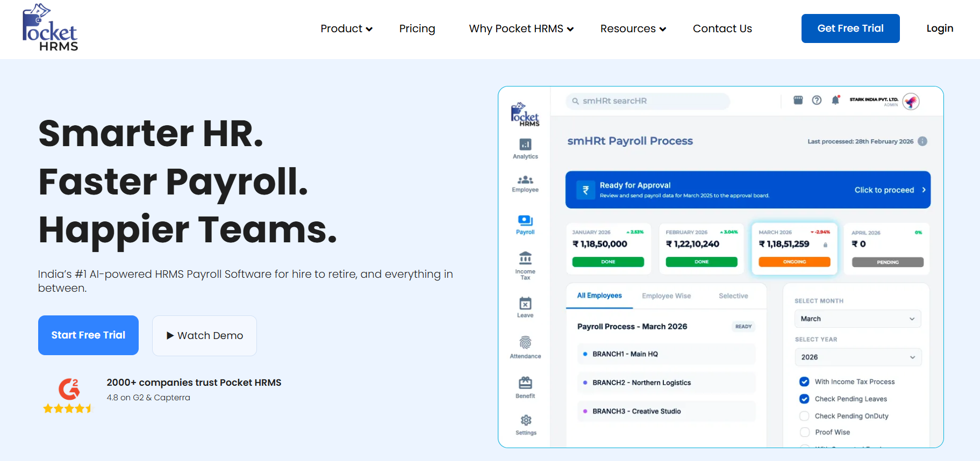980x461 pixels.
Task: Click the DONE button under February 2026
Action: pos(702,262)
